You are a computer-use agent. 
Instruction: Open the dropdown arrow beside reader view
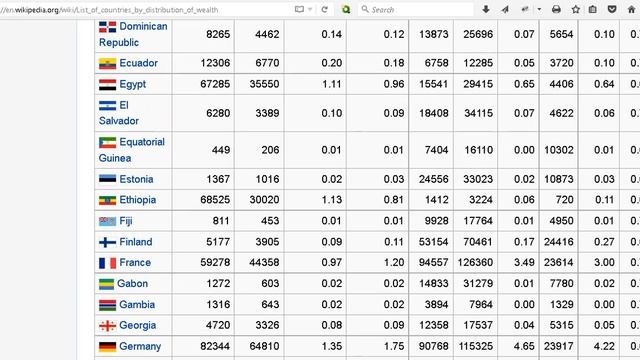pos(310,9)
